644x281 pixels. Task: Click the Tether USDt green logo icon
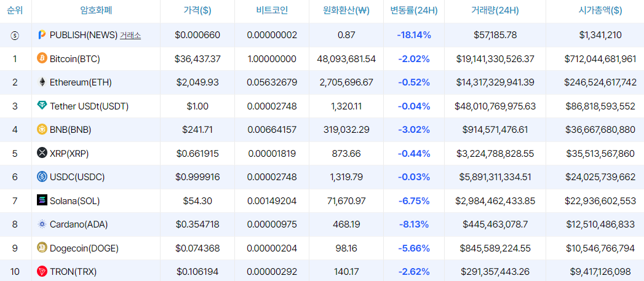[x=42, y=106]
